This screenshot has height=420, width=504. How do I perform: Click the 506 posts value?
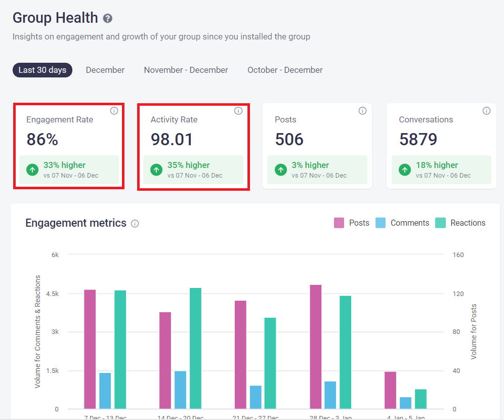pyautogui.click(x=289, y=140)
